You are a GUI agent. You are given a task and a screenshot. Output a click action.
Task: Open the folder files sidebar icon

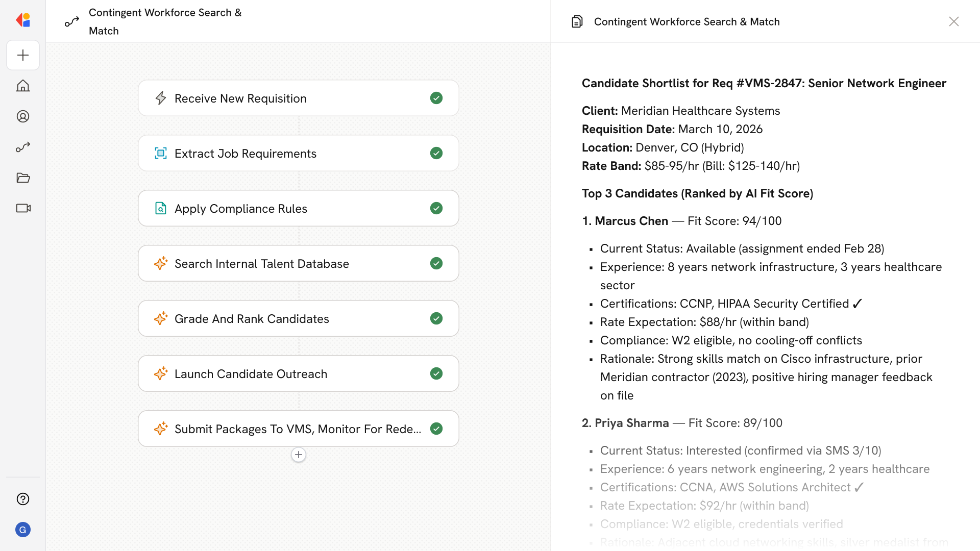23,178
